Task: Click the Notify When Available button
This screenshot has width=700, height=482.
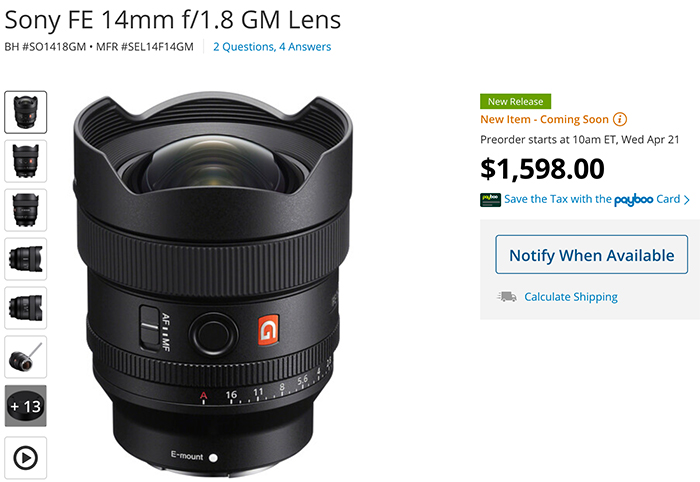Action: point(591,255)
